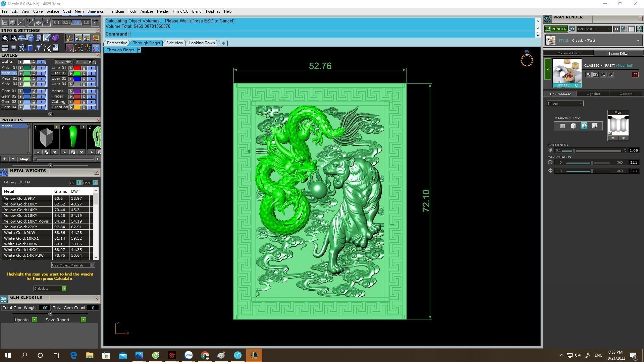
Task: Click the save icon under CLASSIC - (FAST)
Action: (x=588, y=75)
